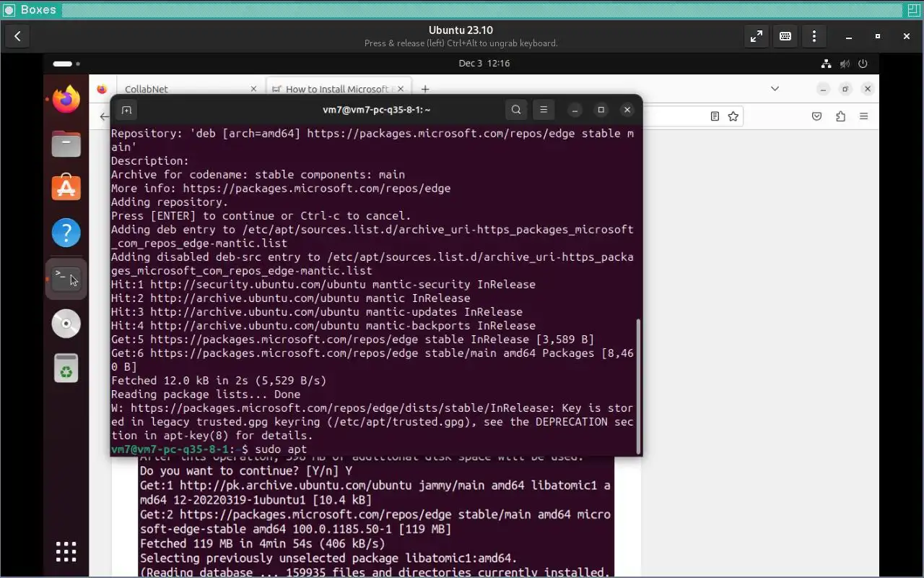Minimize the terminal window
The width and height of the screenshot is (924, 578).
(575, 110)
